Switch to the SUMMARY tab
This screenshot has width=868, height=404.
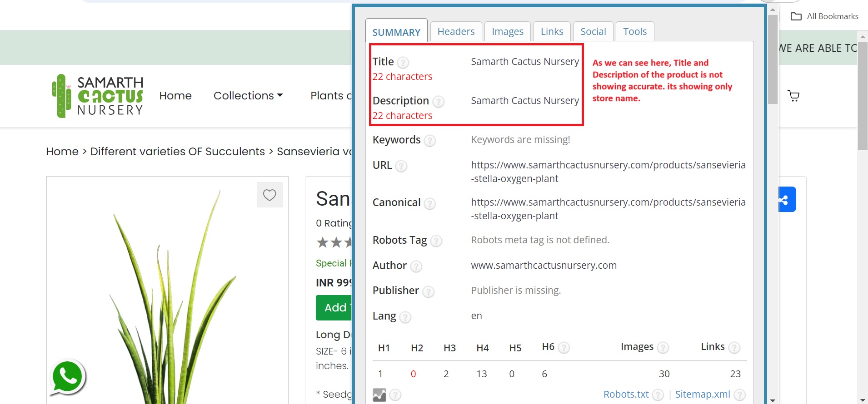(396, 32)
